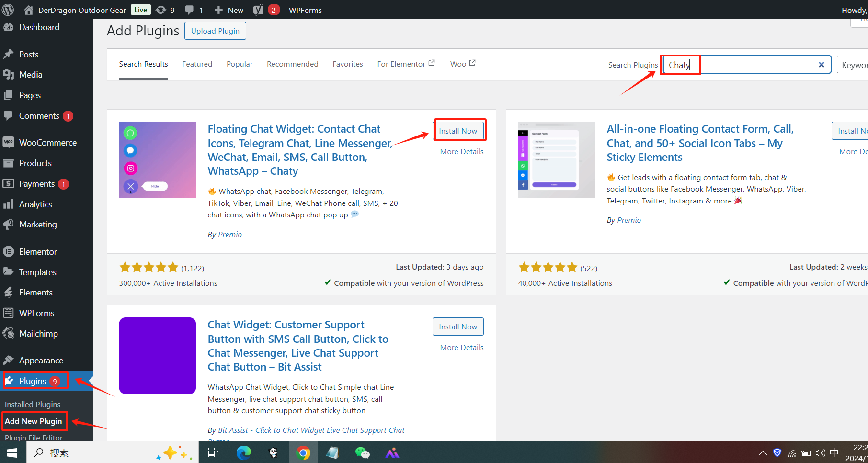Screen dimensions: 868x463
Task: View More Details for Bit Assist widget
Action: coord(461,347)
